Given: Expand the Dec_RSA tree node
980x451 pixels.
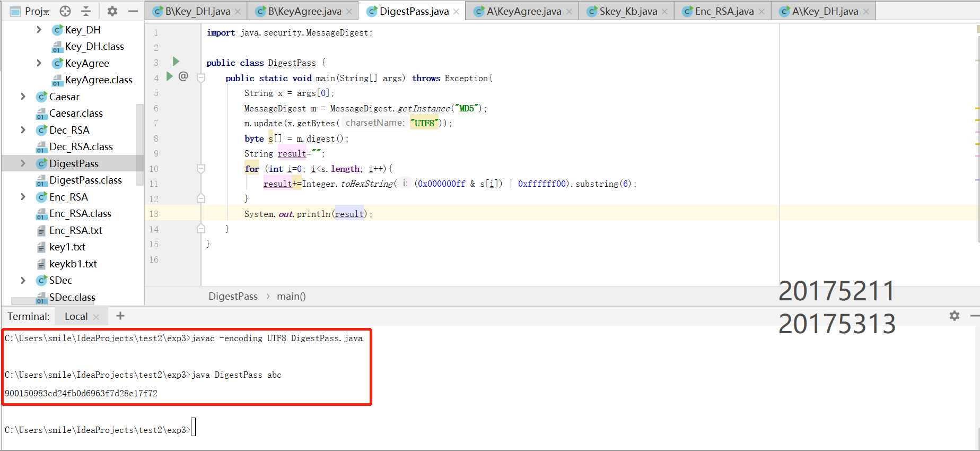Looking at the screenshot, I should [x=23, y=130].
